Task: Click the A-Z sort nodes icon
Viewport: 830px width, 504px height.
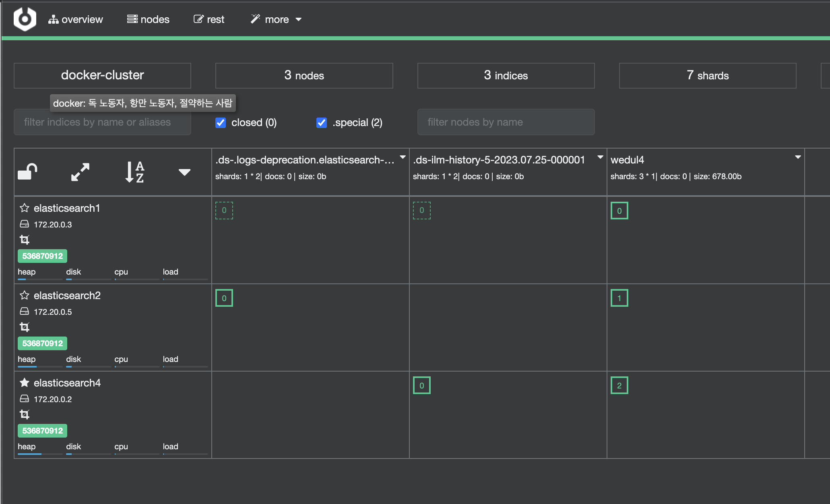Action: [134, 172]
